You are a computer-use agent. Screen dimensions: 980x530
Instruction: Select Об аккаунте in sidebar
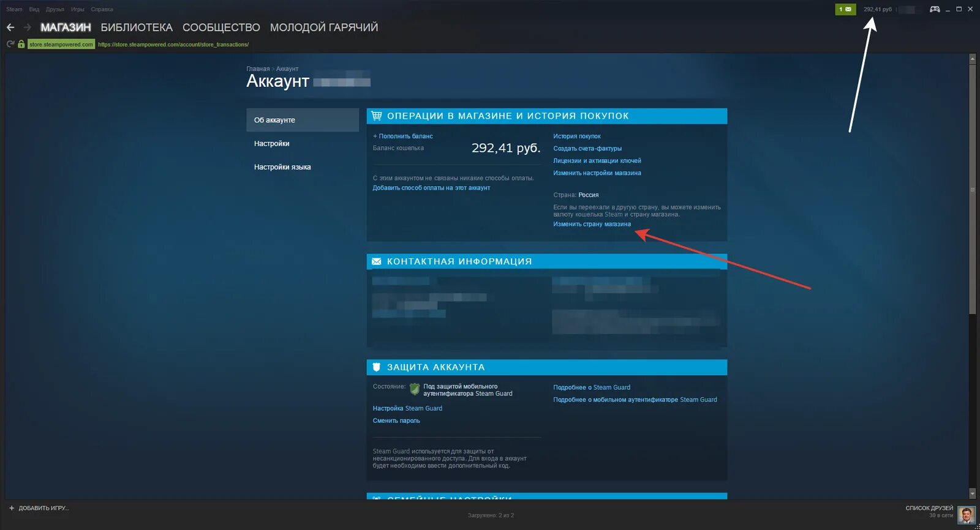pyautogui.click(x=303, y=120)
